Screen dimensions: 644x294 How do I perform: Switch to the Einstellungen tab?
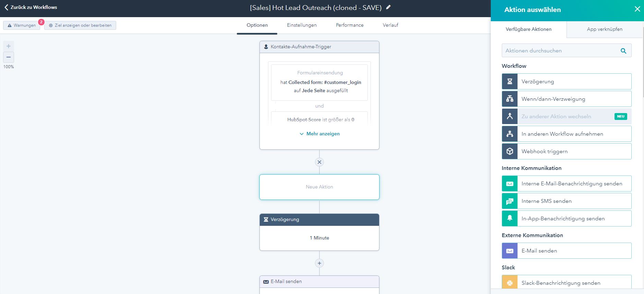coord(302,25)
